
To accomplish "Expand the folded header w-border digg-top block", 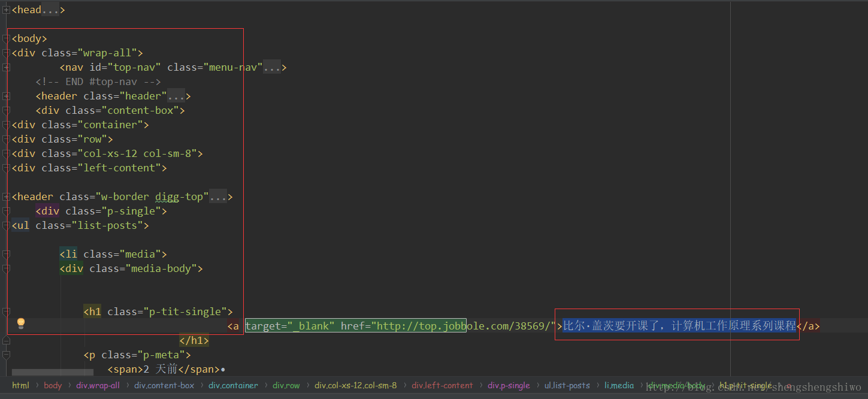I will click(x=6, y=197).
